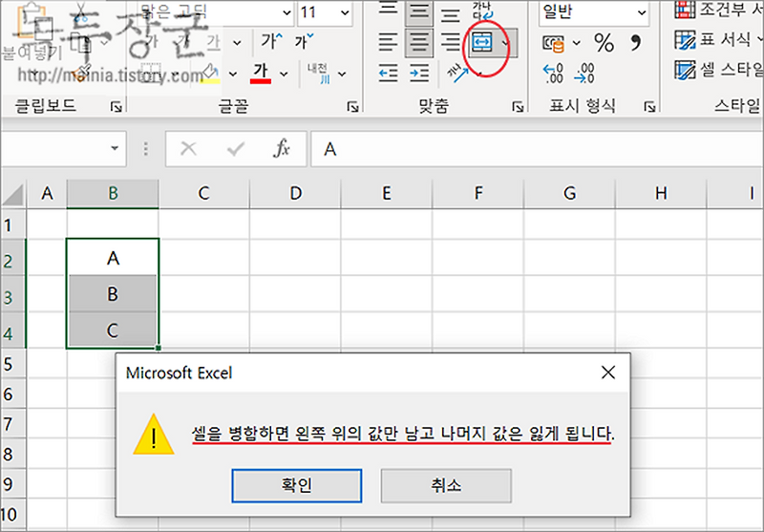764x532 pixels.
Task: Open Conditional Formatting (조건부 서식)
Action: 718,10
